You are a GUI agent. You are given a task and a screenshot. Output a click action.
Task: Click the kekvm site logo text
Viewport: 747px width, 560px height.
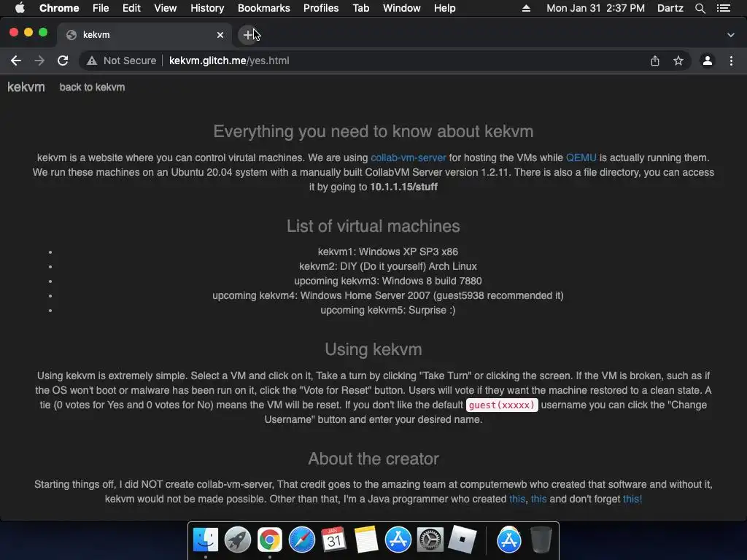click(x=26, y=87)
